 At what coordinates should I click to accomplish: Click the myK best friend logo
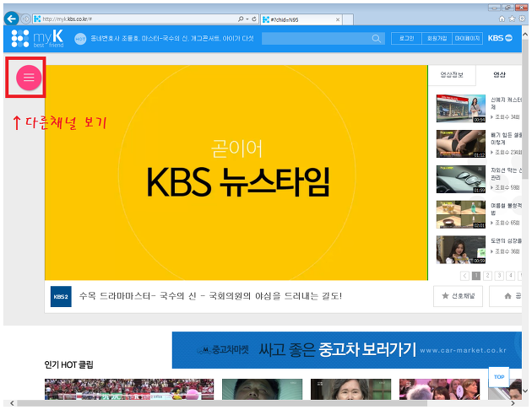pos(37,38)
